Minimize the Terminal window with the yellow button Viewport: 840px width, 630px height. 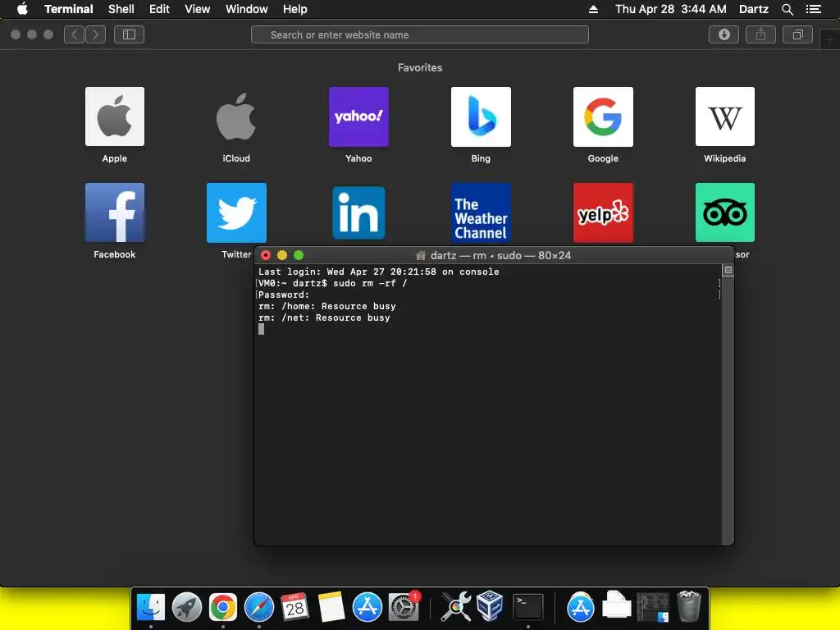pos(282,255)
